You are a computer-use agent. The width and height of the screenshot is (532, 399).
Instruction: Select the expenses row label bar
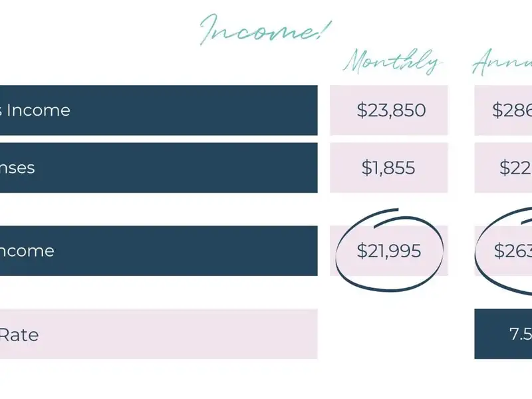159,168
